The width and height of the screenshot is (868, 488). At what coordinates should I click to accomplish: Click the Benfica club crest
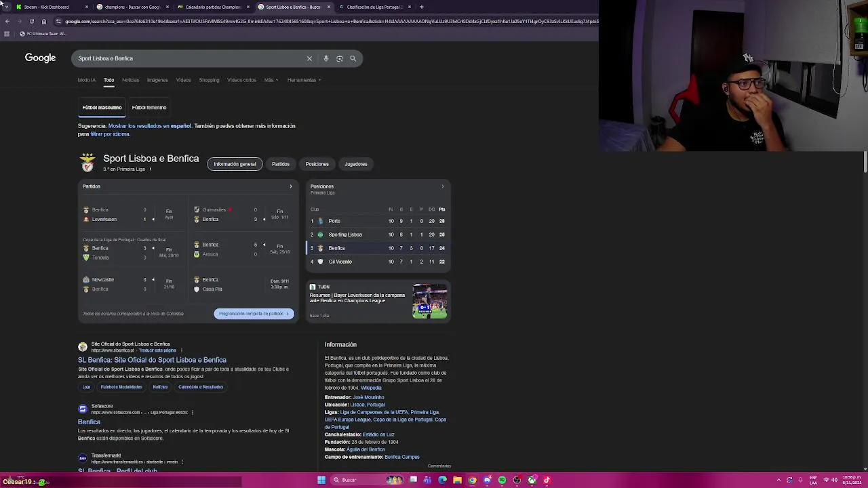click(87, 163)
